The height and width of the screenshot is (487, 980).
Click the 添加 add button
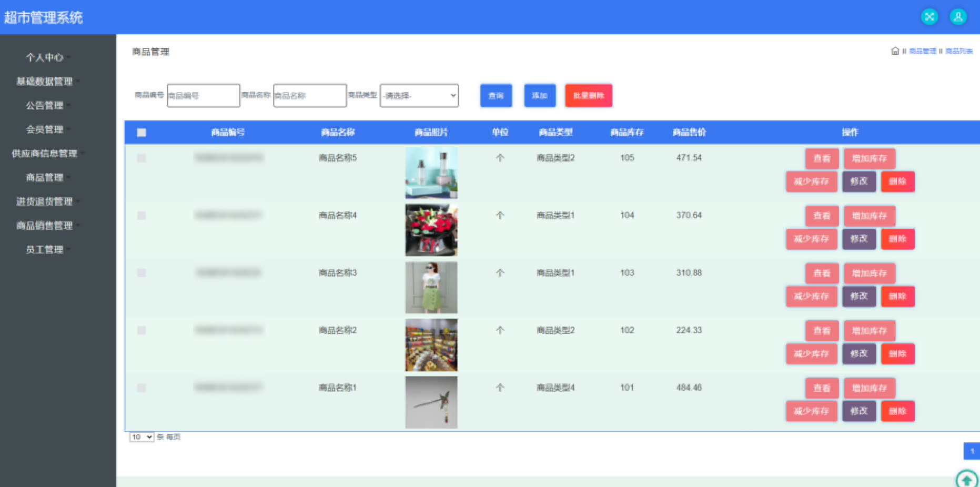click(x=540, y=96)
